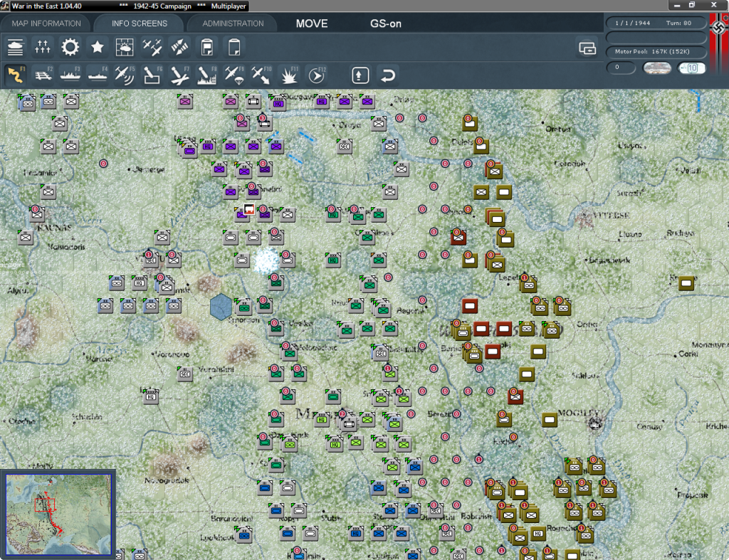This screenshot has height=560, width=729.
Task: Show the Weather map icon
Action: tap(124, 47)
